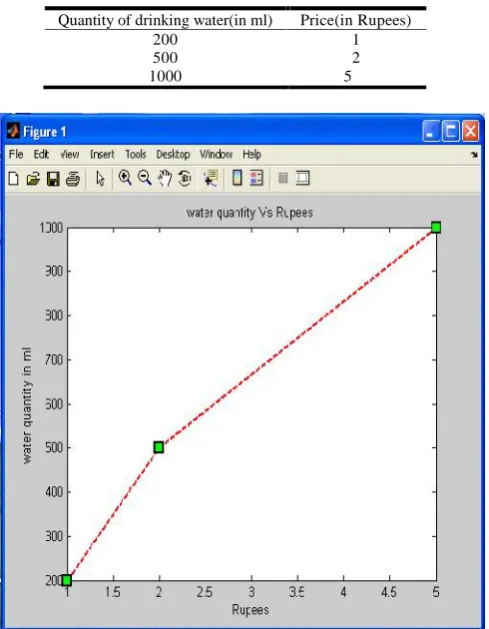Select the Rotate 3D tool
The image size is (489, 629).
pyautogui.click(x=185, y=178)
